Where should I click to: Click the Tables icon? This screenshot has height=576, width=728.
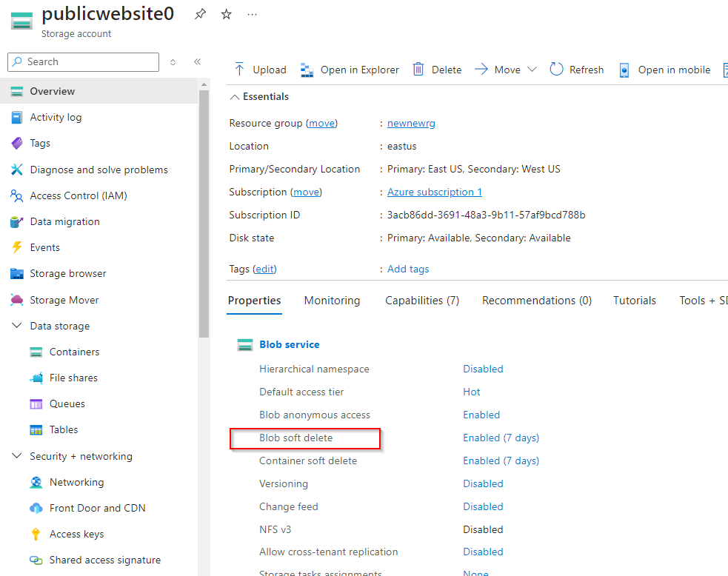click(36, 430)
